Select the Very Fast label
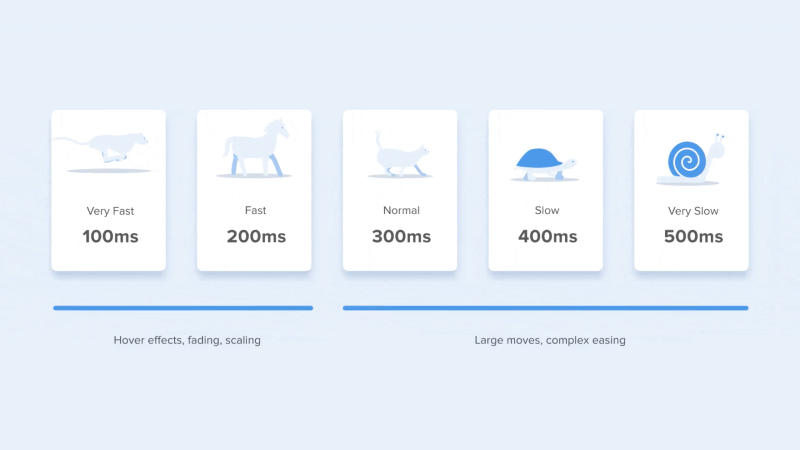The height and width of the screenshot is (450, 800). [110, 211]
